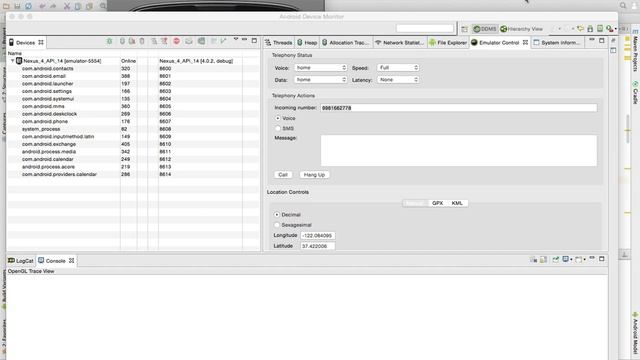The image size is (640, 360).
Task: Click the Start OpenGL Trace icon
Action: click(x=223, y=41)
